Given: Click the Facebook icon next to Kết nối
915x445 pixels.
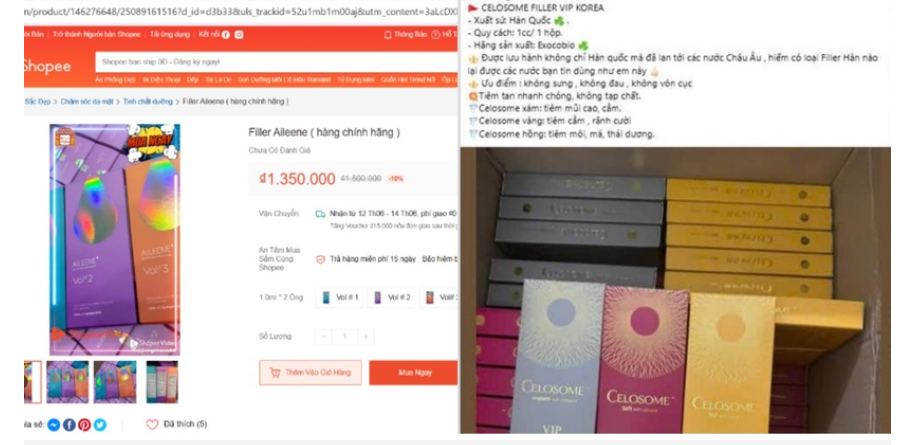Looking at the screenshot, I should (x=226, y=34).
